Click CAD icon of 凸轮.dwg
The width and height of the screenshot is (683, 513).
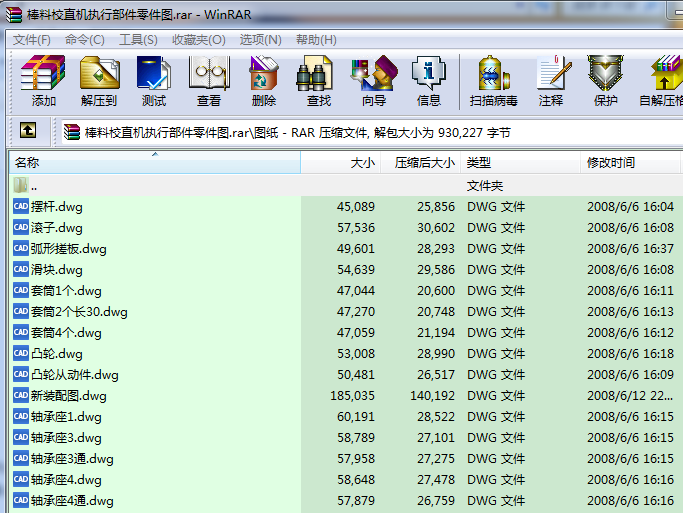click(20, 353)
